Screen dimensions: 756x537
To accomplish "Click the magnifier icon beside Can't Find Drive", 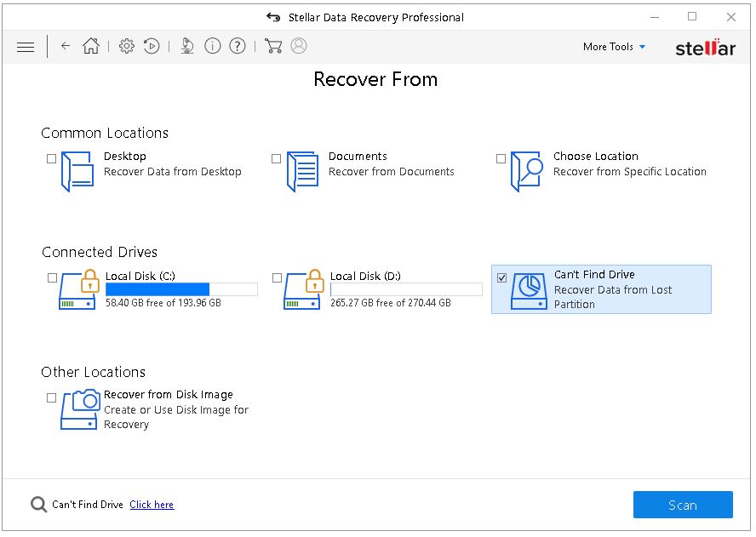I will [38, 505].
